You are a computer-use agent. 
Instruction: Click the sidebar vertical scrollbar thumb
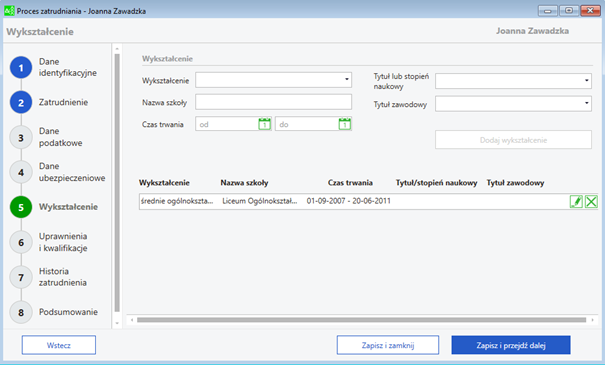pos(117,182)
